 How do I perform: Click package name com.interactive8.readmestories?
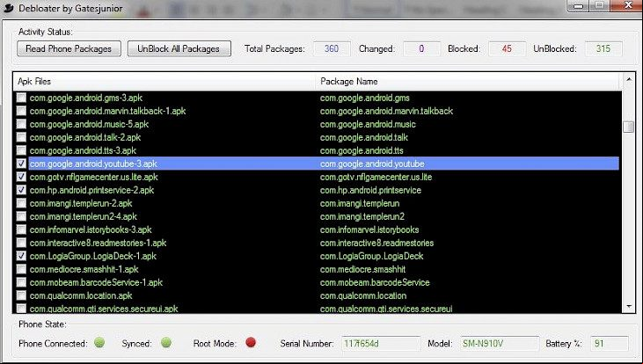(x=376, y=243)
